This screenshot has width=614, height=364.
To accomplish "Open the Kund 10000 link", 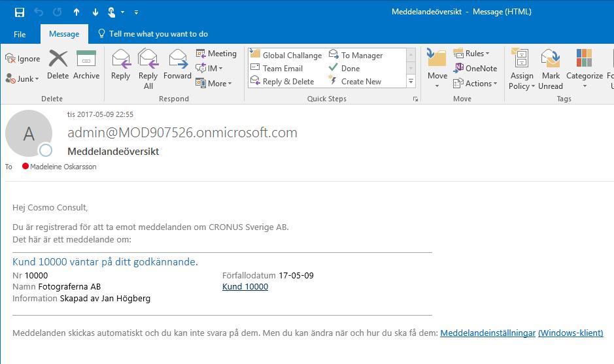I will (245, 287).
